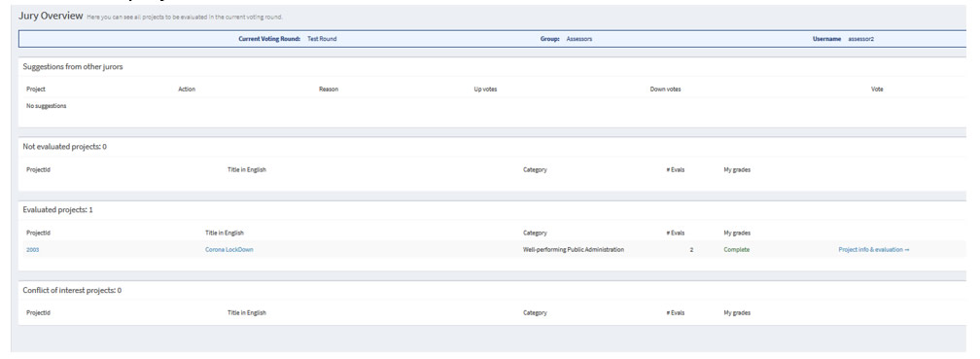Click the Reason column header

(x=329, y=90)
